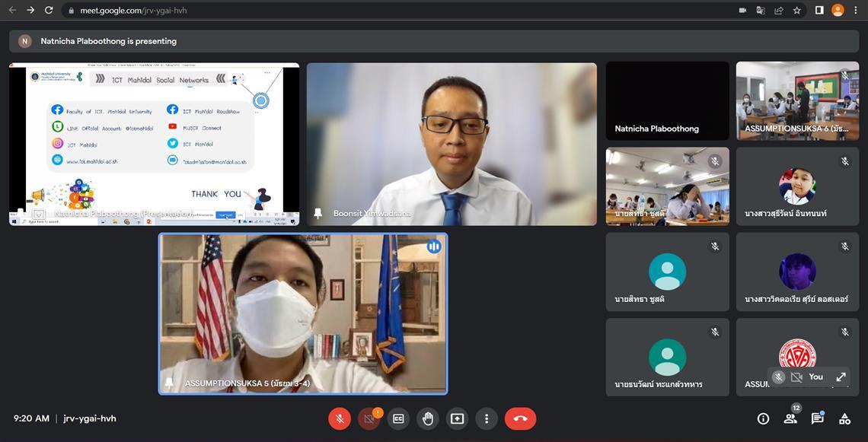The height and width of the screenshot is (442, 868).
Task: Turn on the camera button
Action: 369,418
